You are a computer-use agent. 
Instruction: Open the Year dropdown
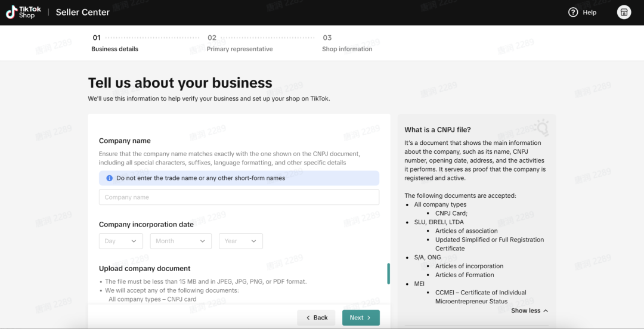[x=241, y=241]
